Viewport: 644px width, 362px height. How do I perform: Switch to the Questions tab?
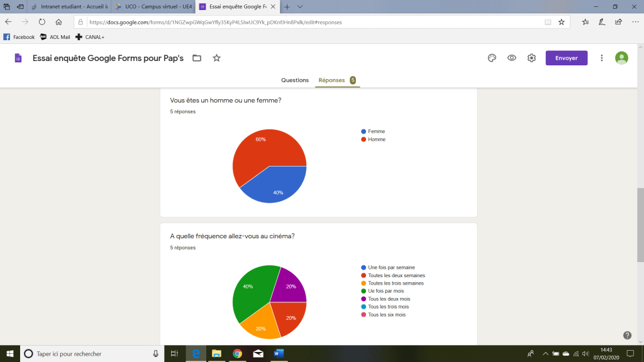click(x=294, y=80)
